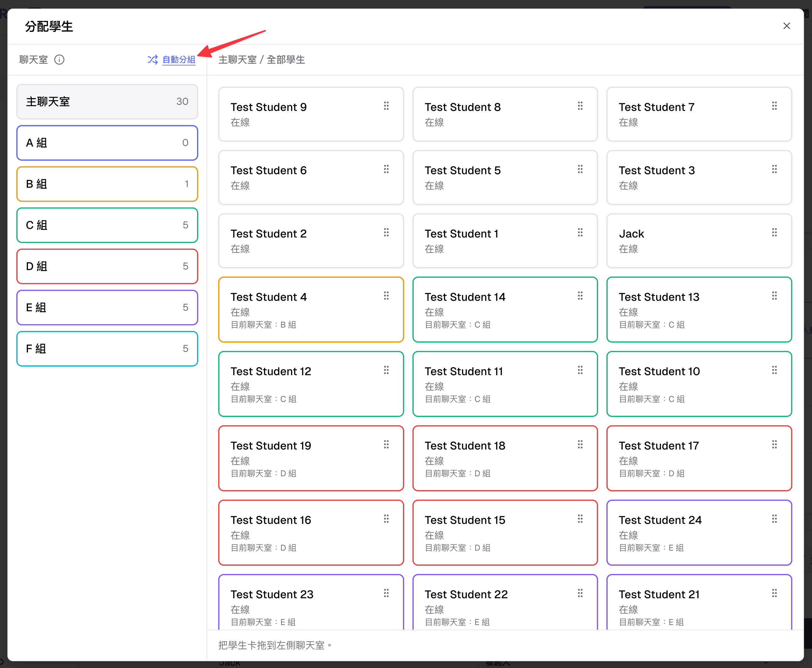Screen dimensions: 812x668
Task: Select the F 組 room
Action: [107, 349]
